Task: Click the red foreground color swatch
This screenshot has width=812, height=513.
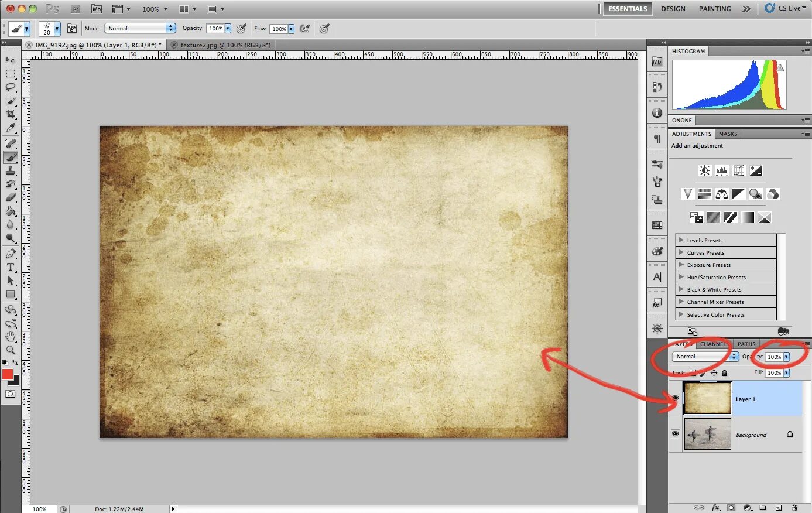Action: pos(8,374)
